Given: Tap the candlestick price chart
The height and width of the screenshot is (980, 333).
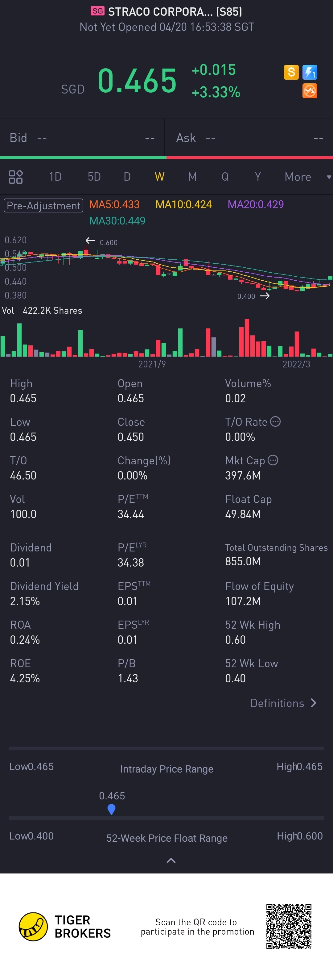Looking at the screenshot, I should pos(166,268).
